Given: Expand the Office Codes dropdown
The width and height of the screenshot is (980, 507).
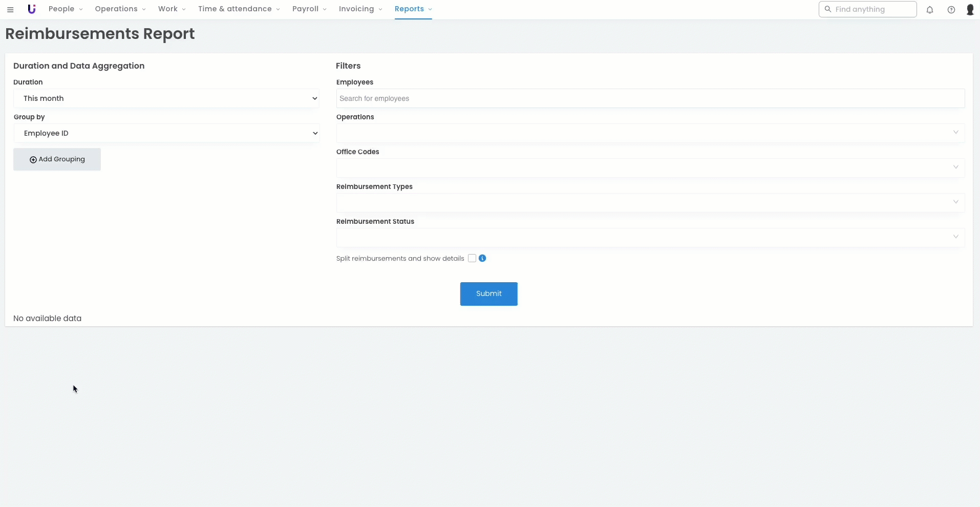Looking at the screenshot, I should pos(650,168).
